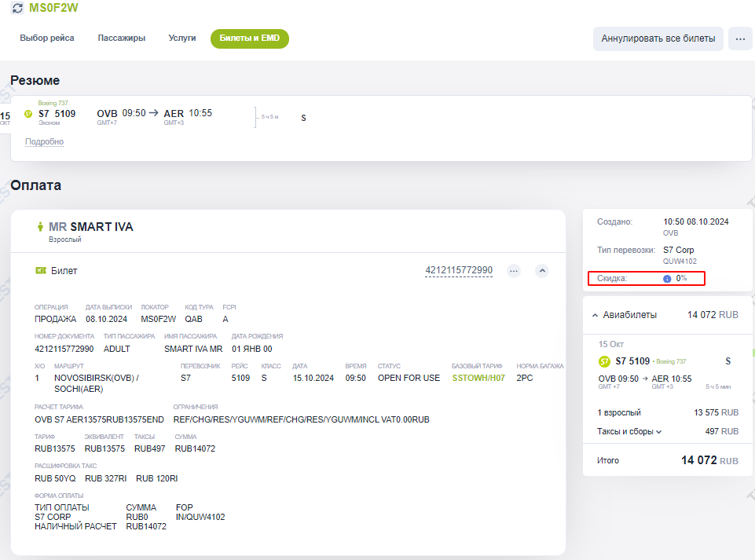Click the Аннулировать все билеты button

[x=658, y=38]
